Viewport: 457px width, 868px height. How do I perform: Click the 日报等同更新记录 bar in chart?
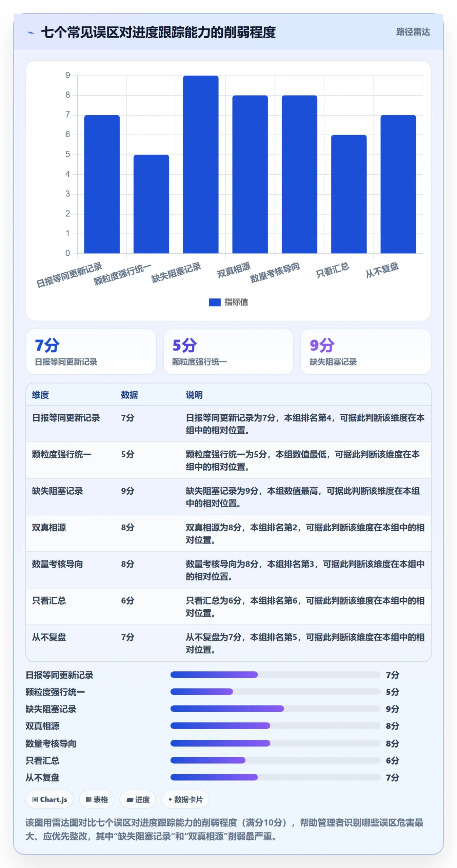(x=102, y=184)
